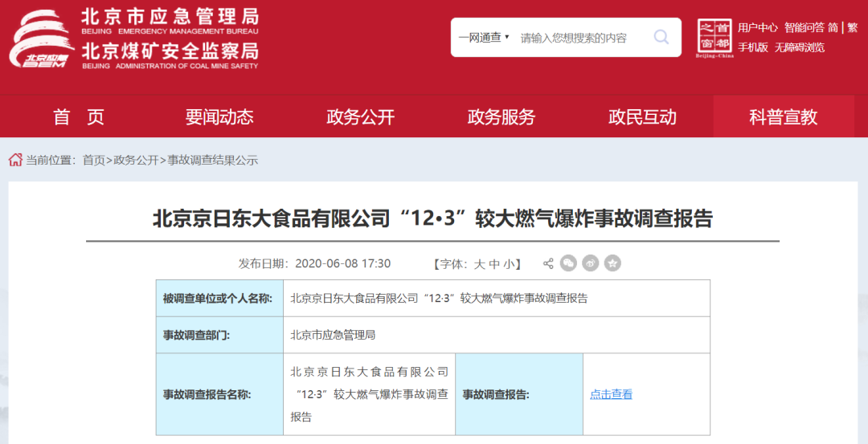Focus the search box 请输入您想搜索的内容

pyautogui.click(x=574, y=38)
